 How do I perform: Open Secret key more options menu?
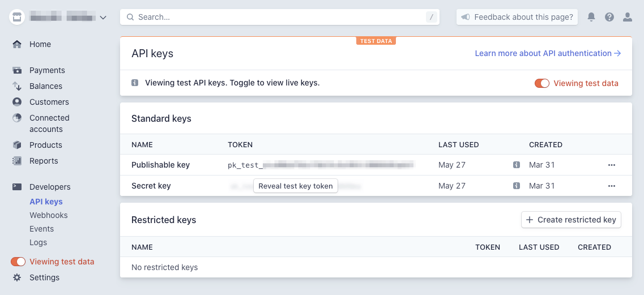pos(611,186)
